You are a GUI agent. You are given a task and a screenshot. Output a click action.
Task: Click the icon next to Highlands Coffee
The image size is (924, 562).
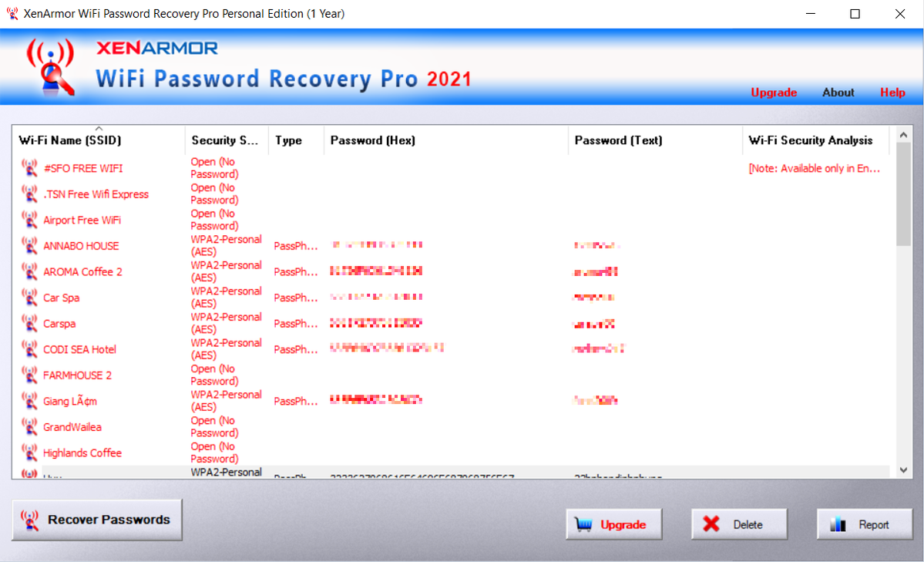click(x=29, y=453)
